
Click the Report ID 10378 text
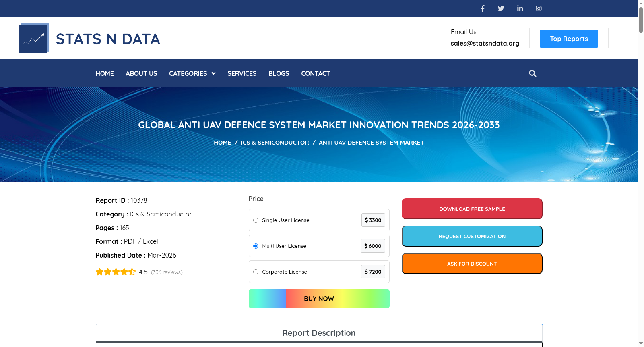[x=121, y=200]
